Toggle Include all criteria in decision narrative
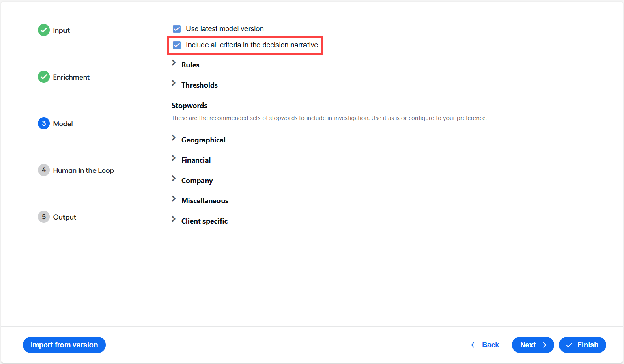Screen dimensions: 624x364 [177, 45]
